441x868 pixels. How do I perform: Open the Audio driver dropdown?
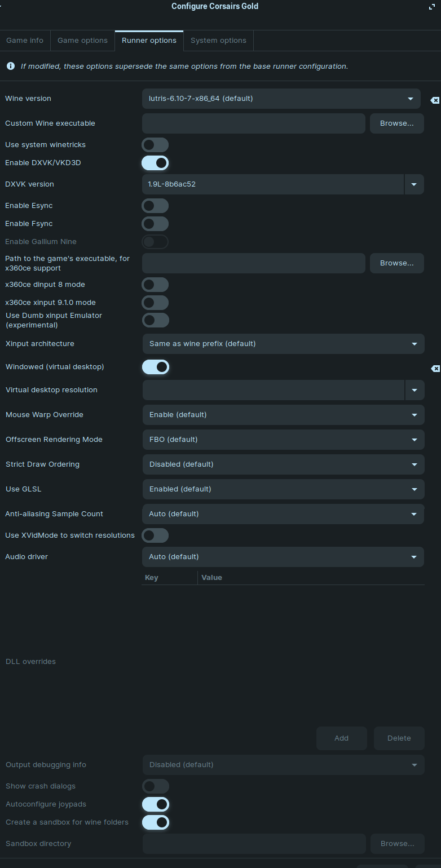coord(283,557)
